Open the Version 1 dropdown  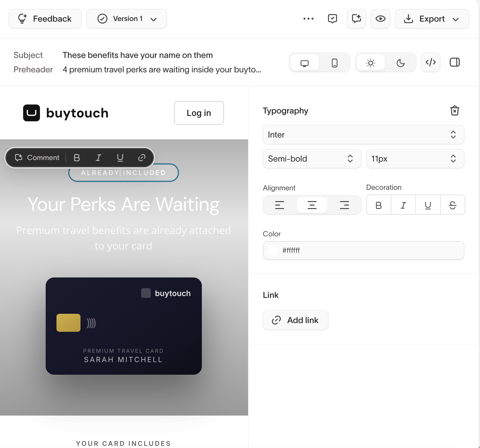click(x=127, y=19)
